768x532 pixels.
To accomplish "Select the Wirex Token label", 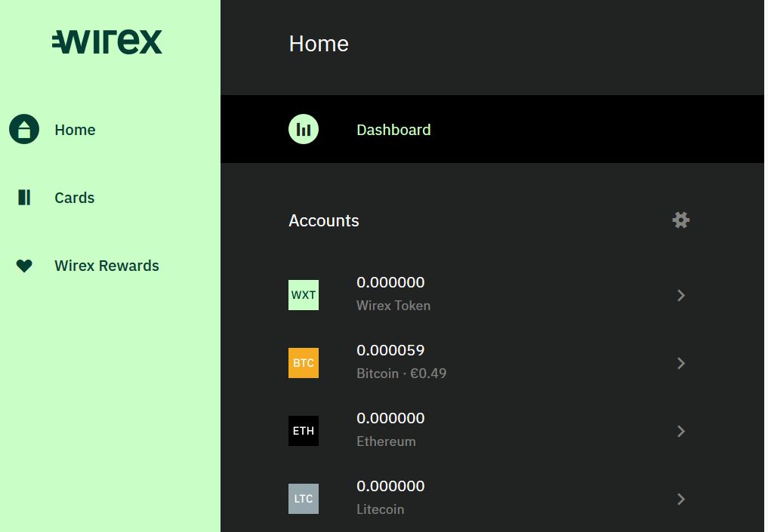I will pos(393,306).
